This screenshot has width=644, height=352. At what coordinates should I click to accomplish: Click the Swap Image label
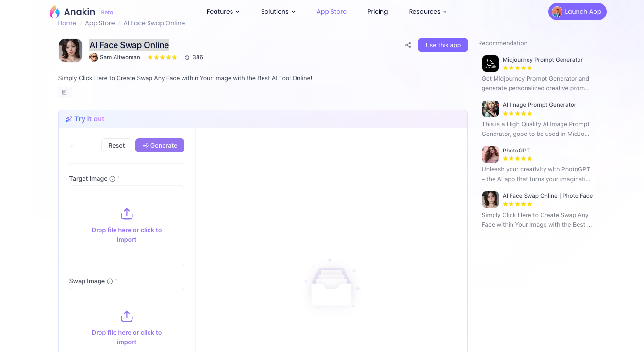point(87,281)
